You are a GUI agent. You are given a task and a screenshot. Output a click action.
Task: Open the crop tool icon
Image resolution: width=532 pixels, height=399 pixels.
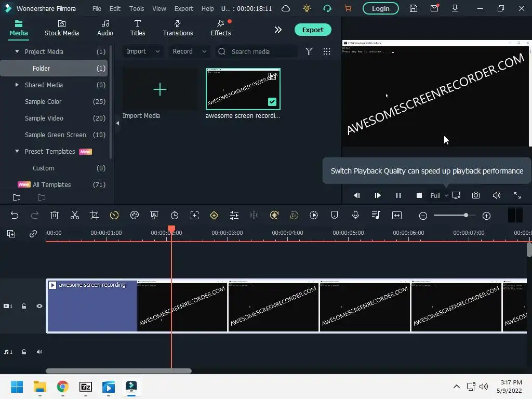point(95,215)
